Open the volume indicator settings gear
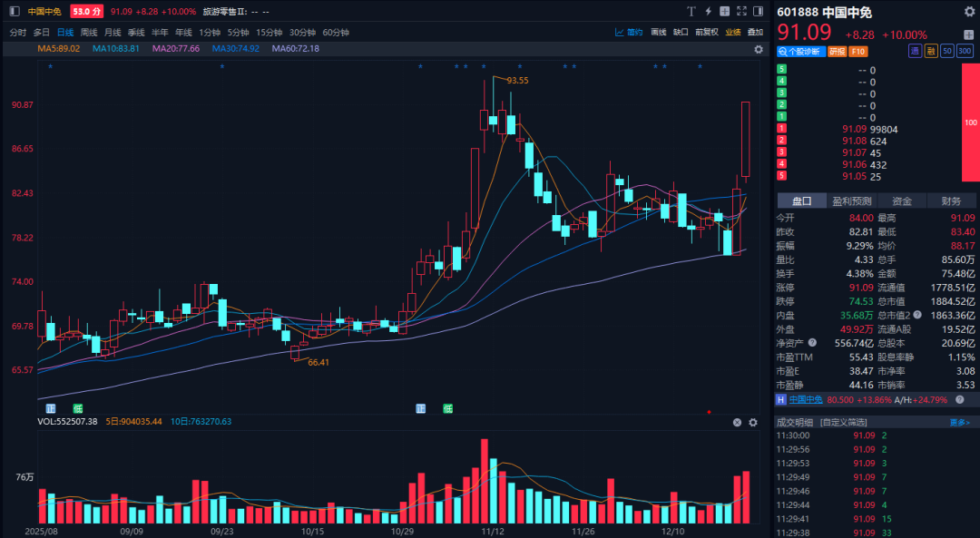 coord(752,422)
